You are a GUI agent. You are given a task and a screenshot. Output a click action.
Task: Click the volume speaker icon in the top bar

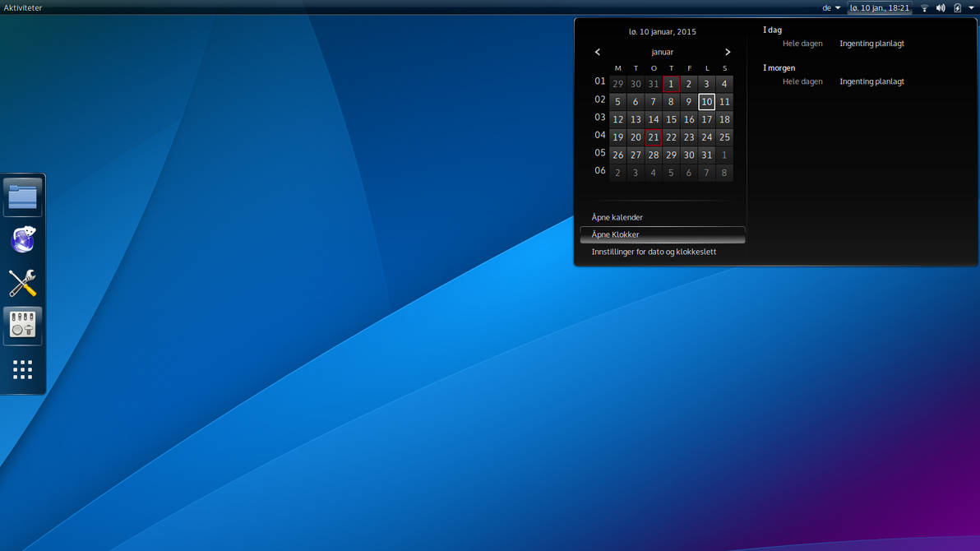click(940, 7)
